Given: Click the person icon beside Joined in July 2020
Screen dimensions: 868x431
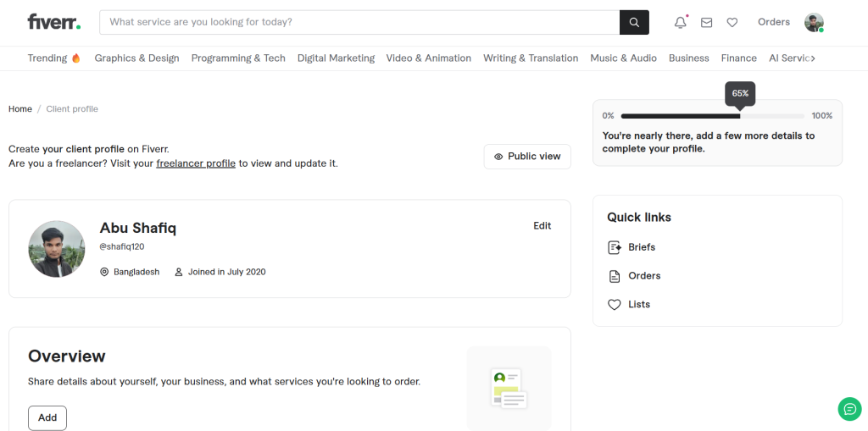Looking at the screenshot, I should tap(178, 272).
